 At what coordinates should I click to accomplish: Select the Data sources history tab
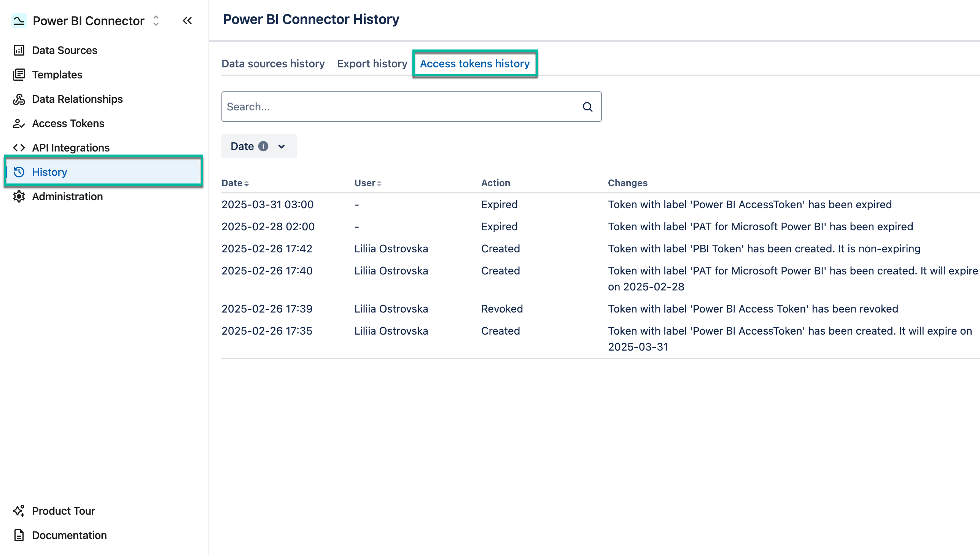tap(273, 64)
